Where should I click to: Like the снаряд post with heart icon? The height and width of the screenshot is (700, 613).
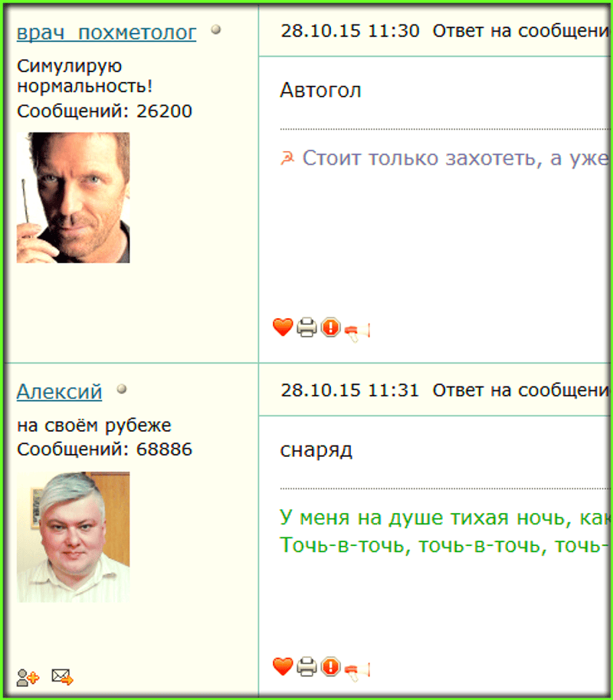coord(283,666)
